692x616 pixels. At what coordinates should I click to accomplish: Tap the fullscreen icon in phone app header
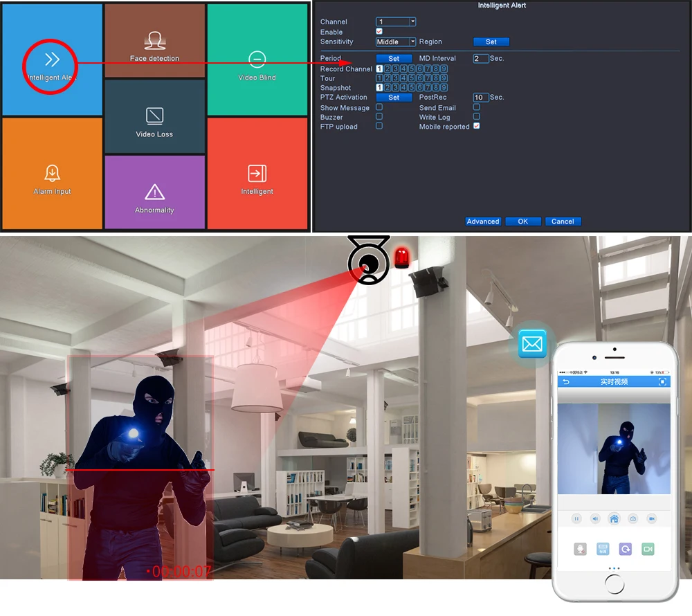pos(662,381)
